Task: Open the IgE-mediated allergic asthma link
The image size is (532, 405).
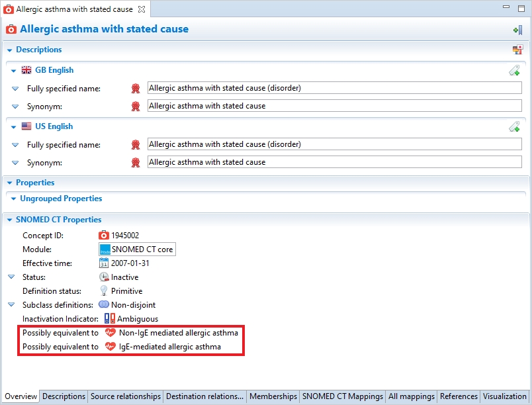Action: [169, 347]
